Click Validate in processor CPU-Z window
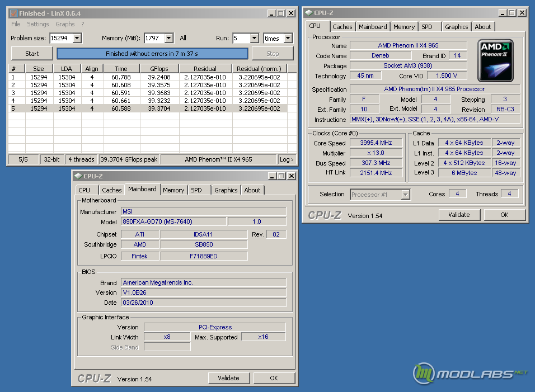535x392 pixels. pos(459,215)
